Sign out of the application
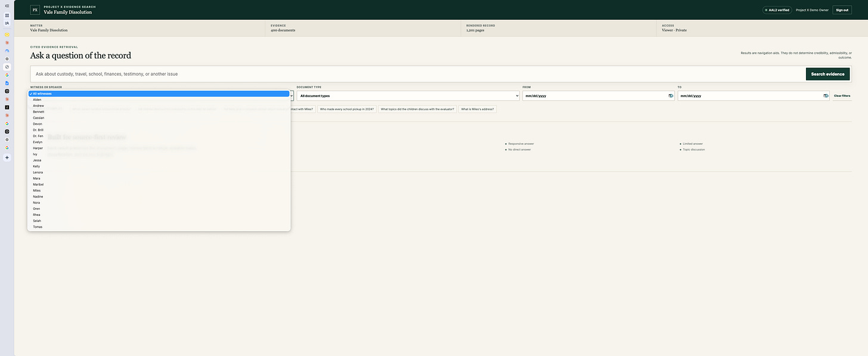 point(842,10)
